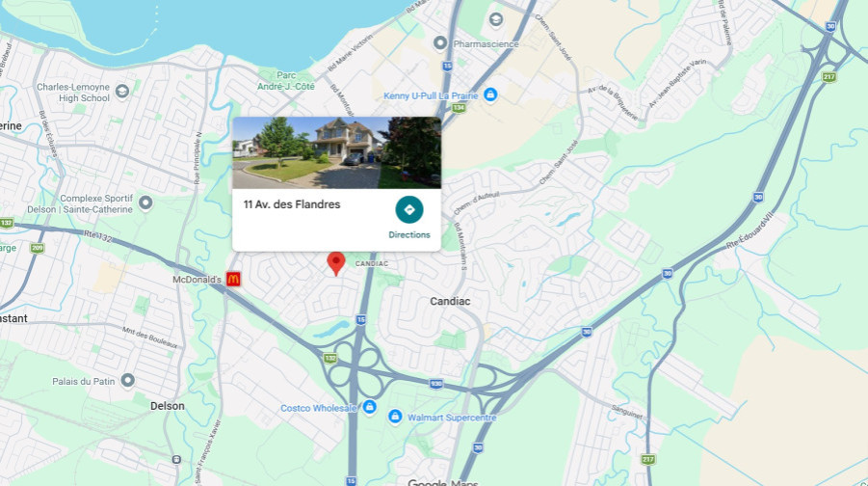
Task: Select the red location pin marker
Action: (x=336, y=263)
